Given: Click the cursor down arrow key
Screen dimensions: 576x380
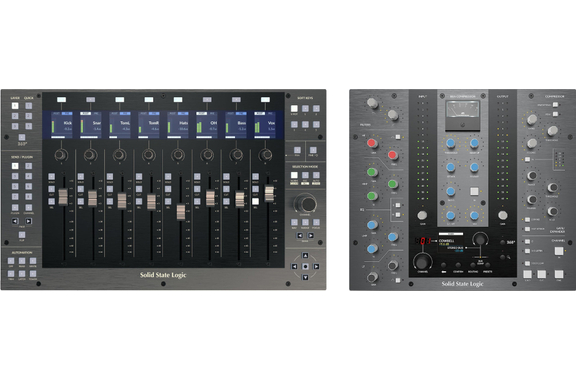Looking at the screenshot, I should click(305, 277).
